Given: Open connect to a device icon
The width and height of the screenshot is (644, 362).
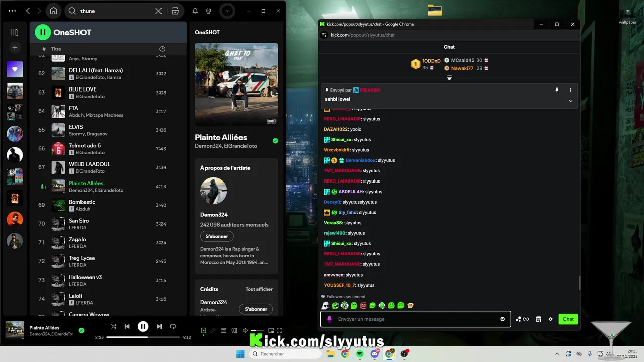Looking at the screenshot, I should tap(234, 330).
